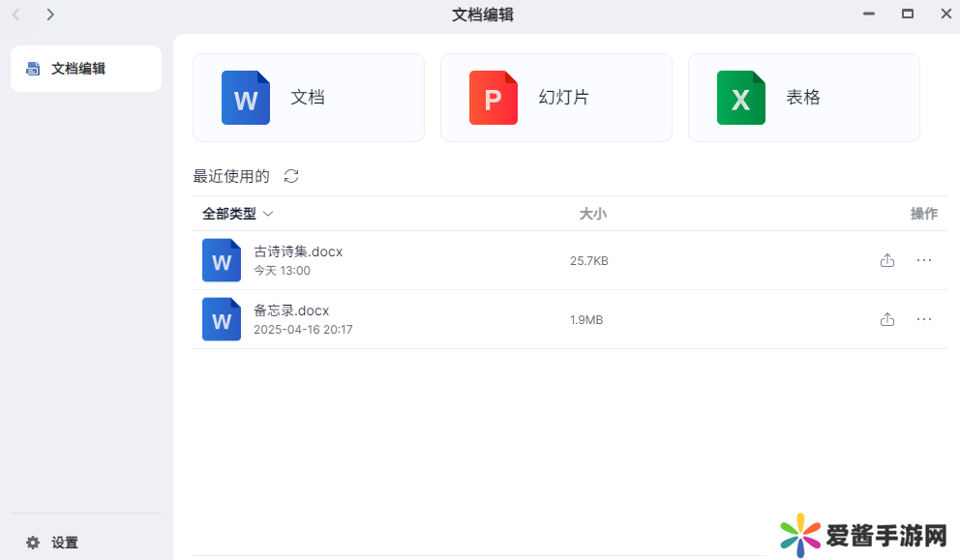This screenshot has width=960, height=560.
Task: Expand the 全部类型 filter dropdown
Action: (x=238, y=214)
